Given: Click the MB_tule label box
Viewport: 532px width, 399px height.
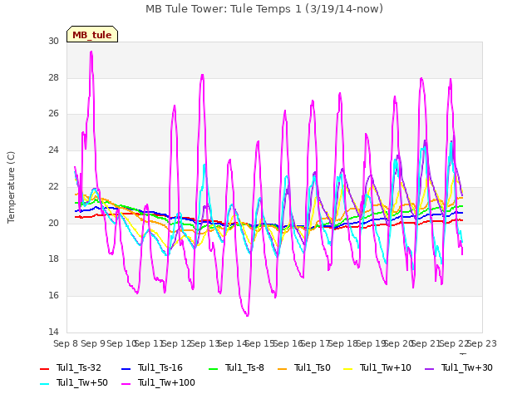Looking at the screenshot, I should pyautogui.click(x=92, y=34).
